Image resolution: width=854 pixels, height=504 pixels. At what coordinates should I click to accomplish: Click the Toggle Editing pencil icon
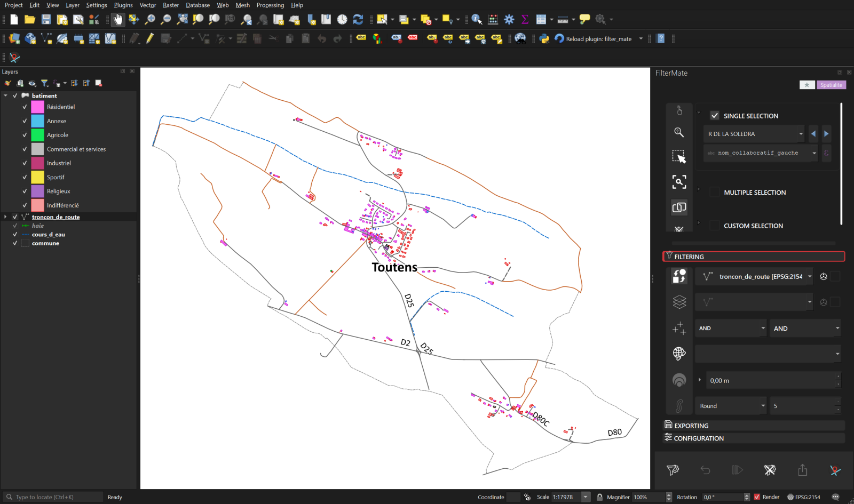[x=150, y=38]
